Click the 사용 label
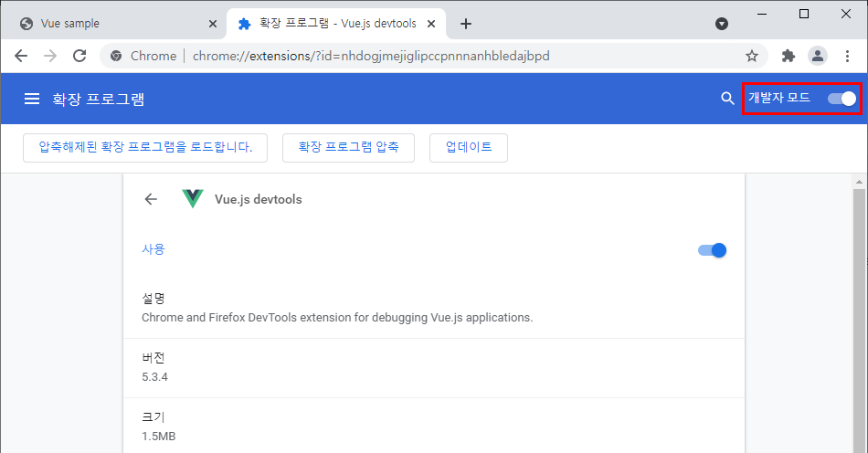 coord(153,249)
